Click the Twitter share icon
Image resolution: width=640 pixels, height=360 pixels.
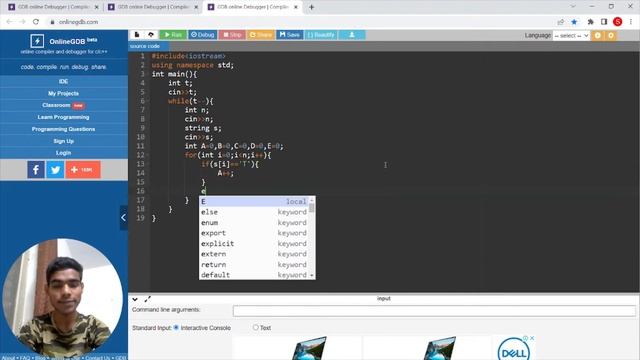pyautogui.click(x=55, y=169)
